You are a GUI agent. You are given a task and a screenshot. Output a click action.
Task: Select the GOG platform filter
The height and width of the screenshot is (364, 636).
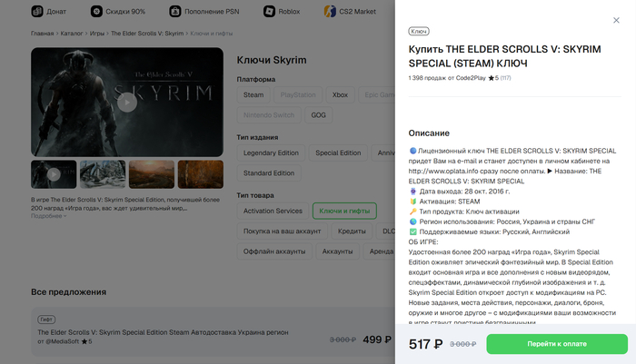pyautogui.click(x=318, y=115)
